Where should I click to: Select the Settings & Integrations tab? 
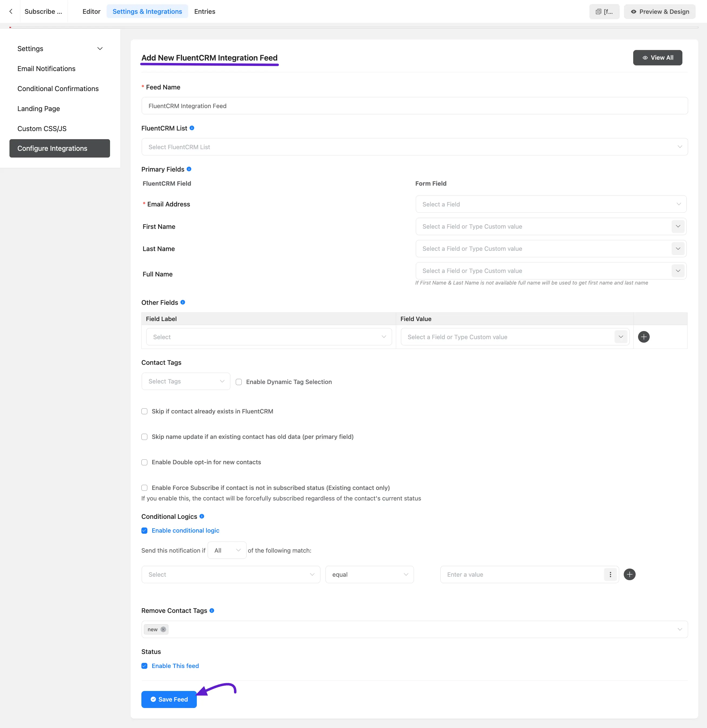(x=147, y=12)
